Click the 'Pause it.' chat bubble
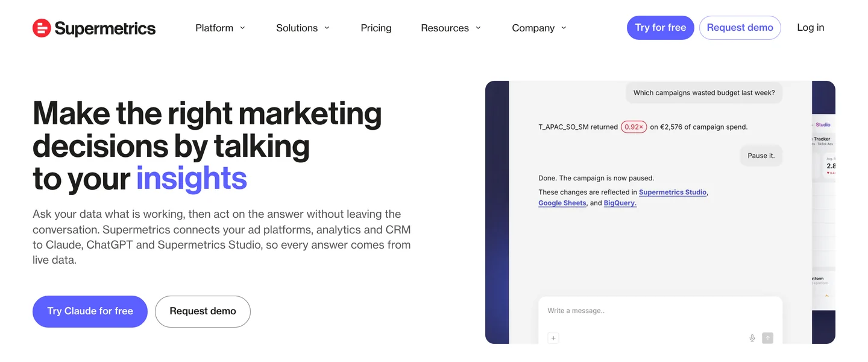 (761, 156)
